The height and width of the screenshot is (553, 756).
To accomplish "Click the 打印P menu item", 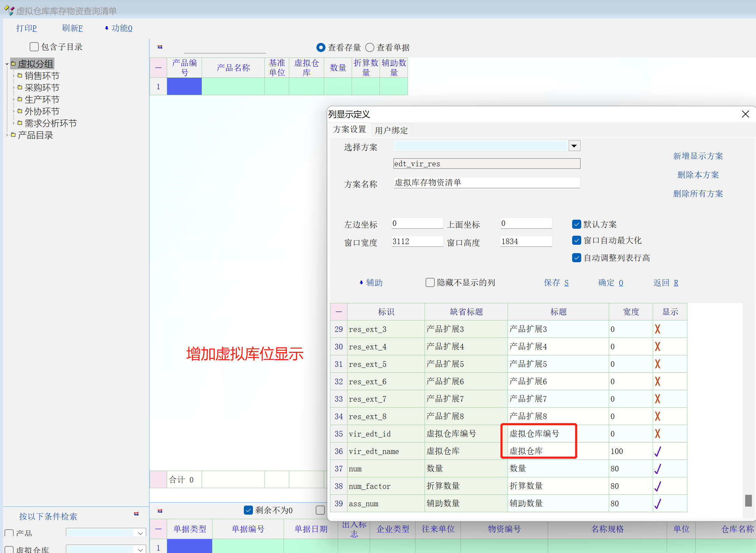I will pos(27,28).
